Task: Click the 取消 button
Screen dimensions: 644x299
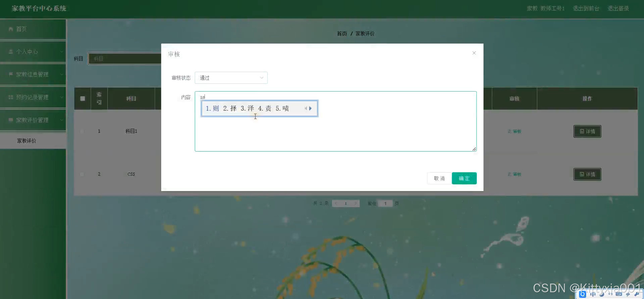Action: tap(439, 178)
